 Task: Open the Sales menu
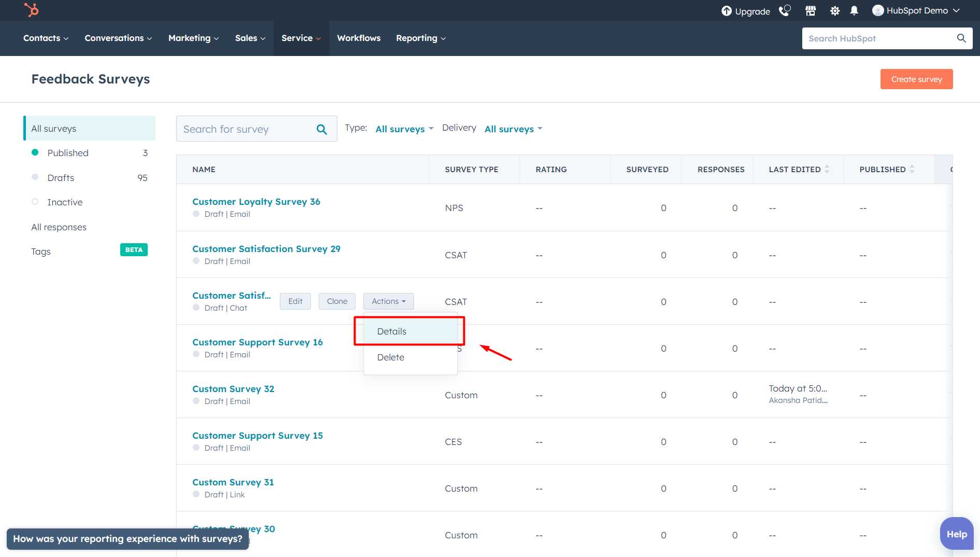point(250,38)
